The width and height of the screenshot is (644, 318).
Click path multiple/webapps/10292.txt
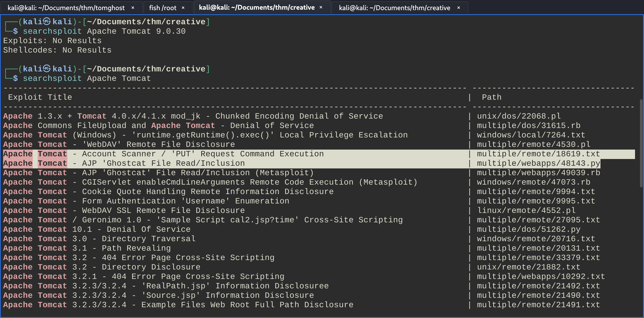point(541,276)
